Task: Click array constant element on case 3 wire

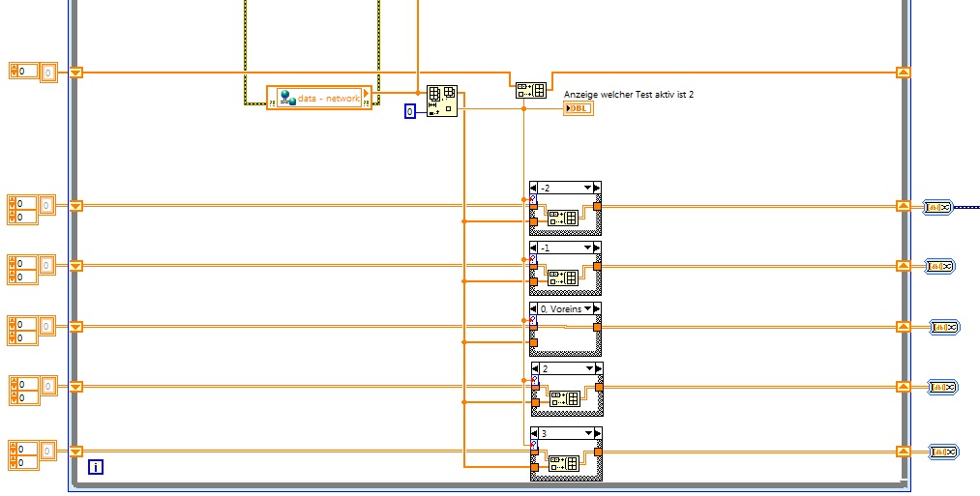Action: pos(47,451)
